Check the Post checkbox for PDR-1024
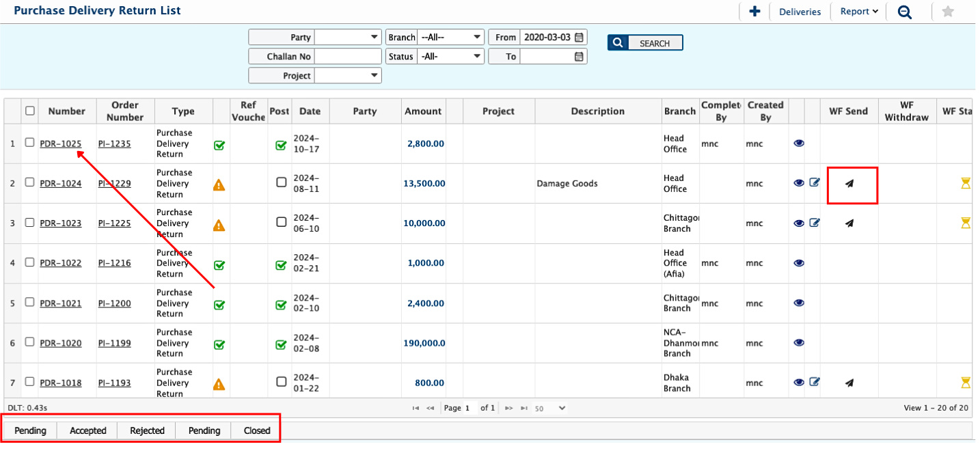This screenshot has width=980, height=453. 281,182
